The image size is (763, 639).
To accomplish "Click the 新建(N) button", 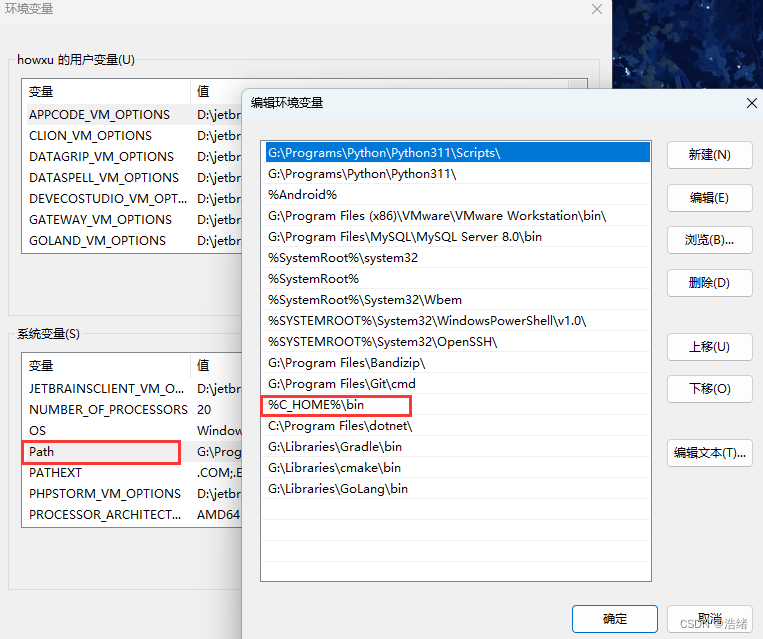I will (709, 155).
